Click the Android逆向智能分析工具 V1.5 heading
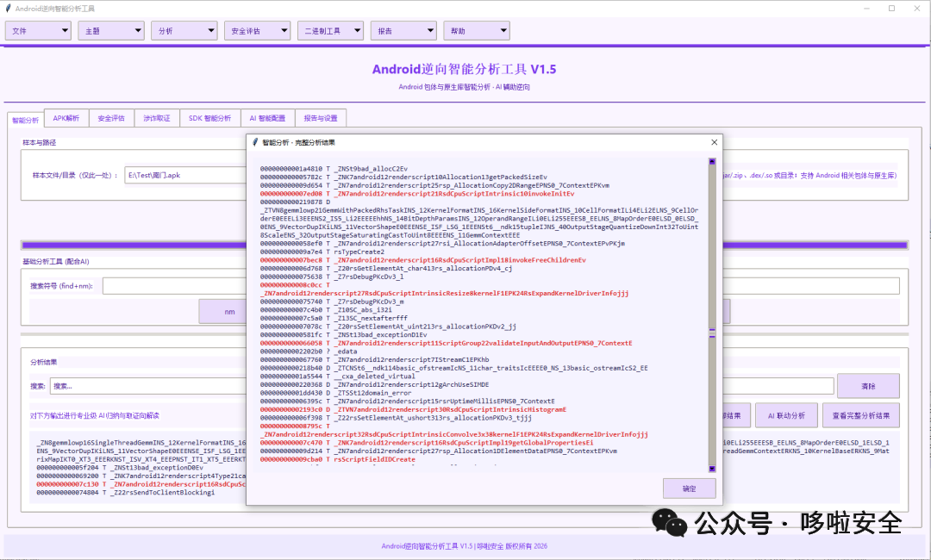931x560 pixels. (x=465, y=70)
